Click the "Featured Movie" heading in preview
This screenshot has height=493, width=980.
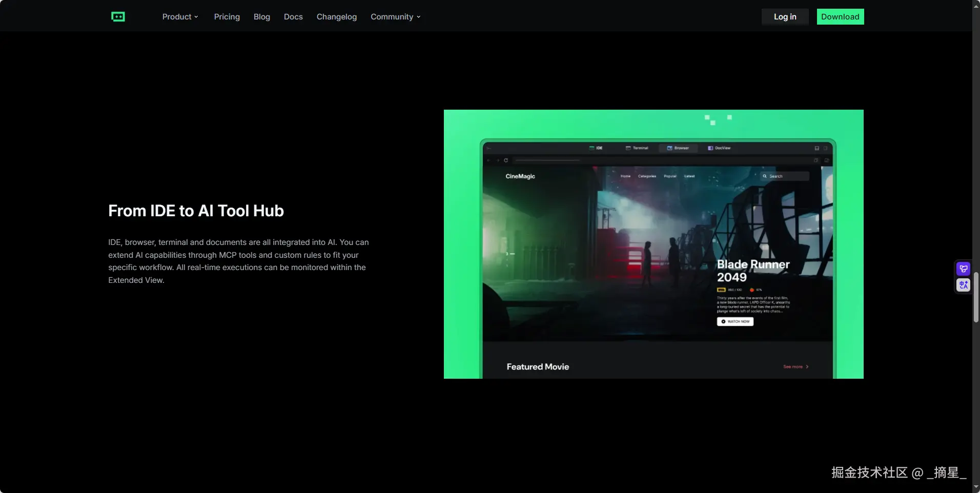tap(538, 367)
